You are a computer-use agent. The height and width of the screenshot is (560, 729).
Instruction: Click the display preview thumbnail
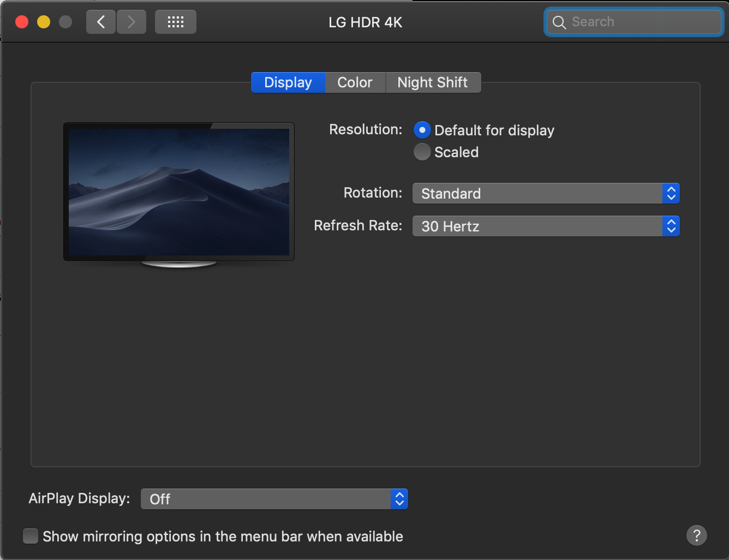(179, 195)
